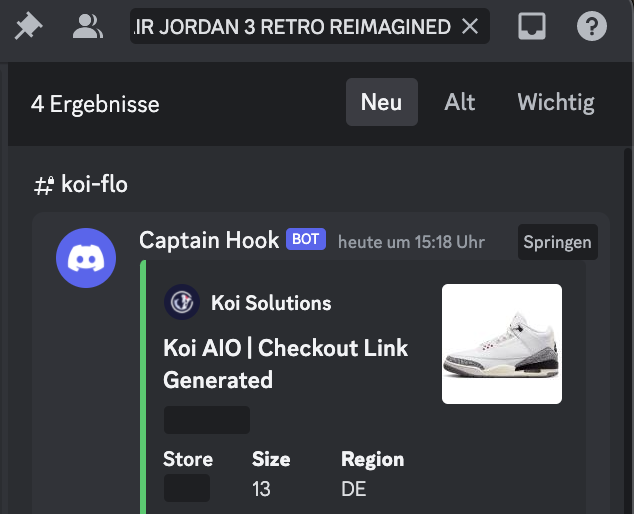Open the inbox icon
This screenshot has width=634, height=514.
(x=532, y=27)
